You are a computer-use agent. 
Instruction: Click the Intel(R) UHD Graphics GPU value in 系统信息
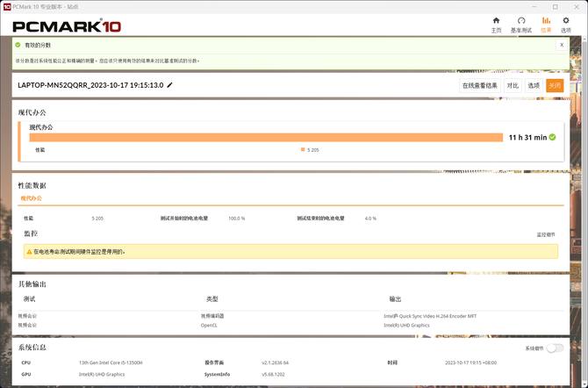click(x=102, y=375)
